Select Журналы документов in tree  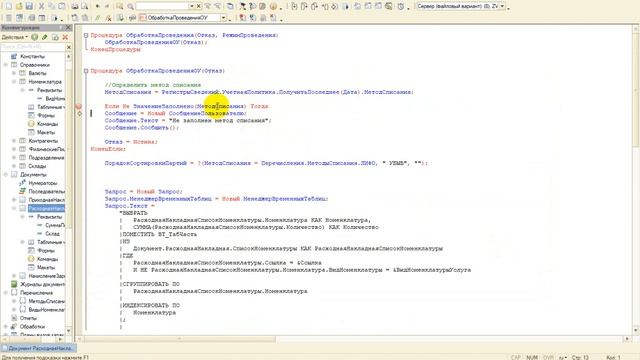click(42, 284)
